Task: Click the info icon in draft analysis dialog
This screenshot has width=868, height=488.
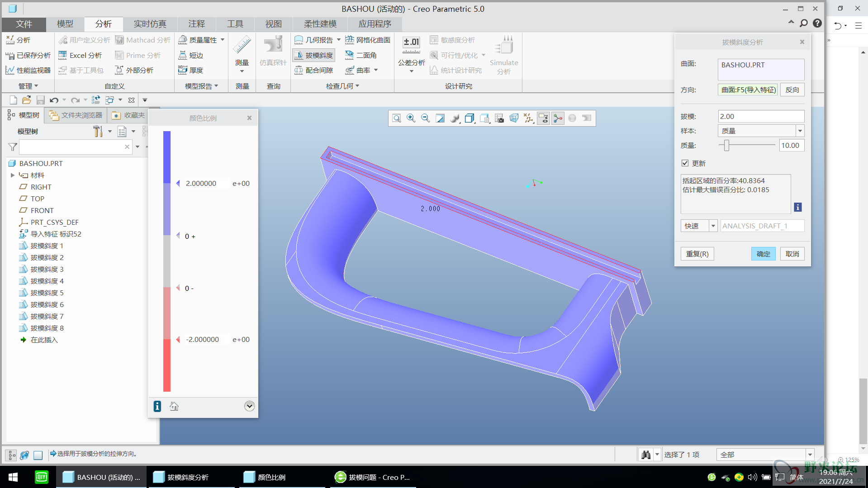Action: click(x=798, y=207)
